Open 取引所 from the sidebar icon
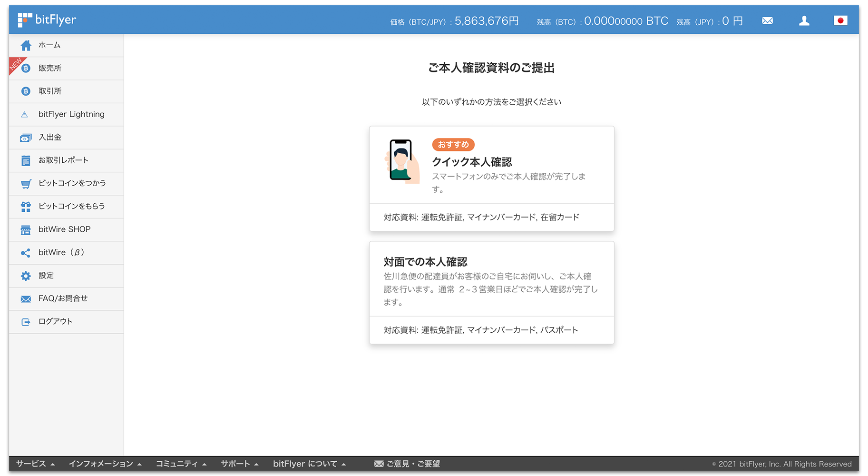The height and width of the screenshot is (476, 868). point(26,91)
